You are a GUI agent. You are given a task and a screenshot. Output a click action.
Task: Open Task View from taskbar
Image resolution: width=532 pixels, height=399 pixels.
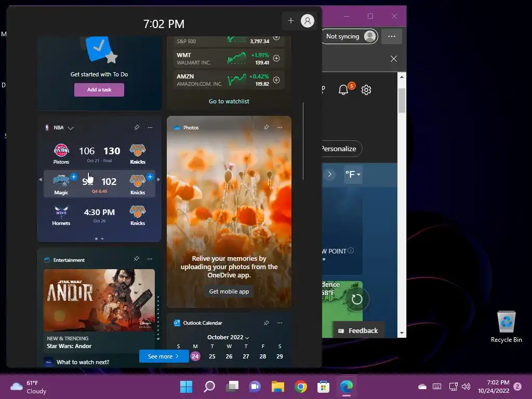coord(232,387)
